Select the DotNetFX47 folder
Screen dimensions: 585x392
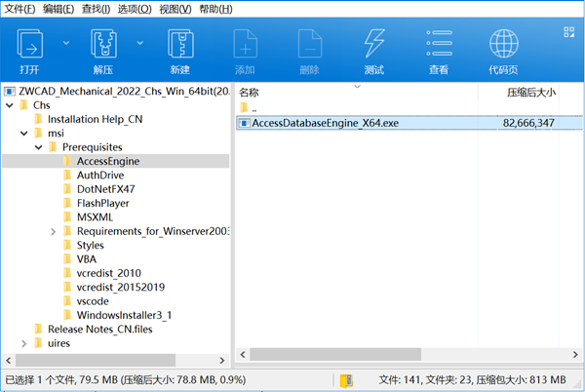[x=98, y=189]
